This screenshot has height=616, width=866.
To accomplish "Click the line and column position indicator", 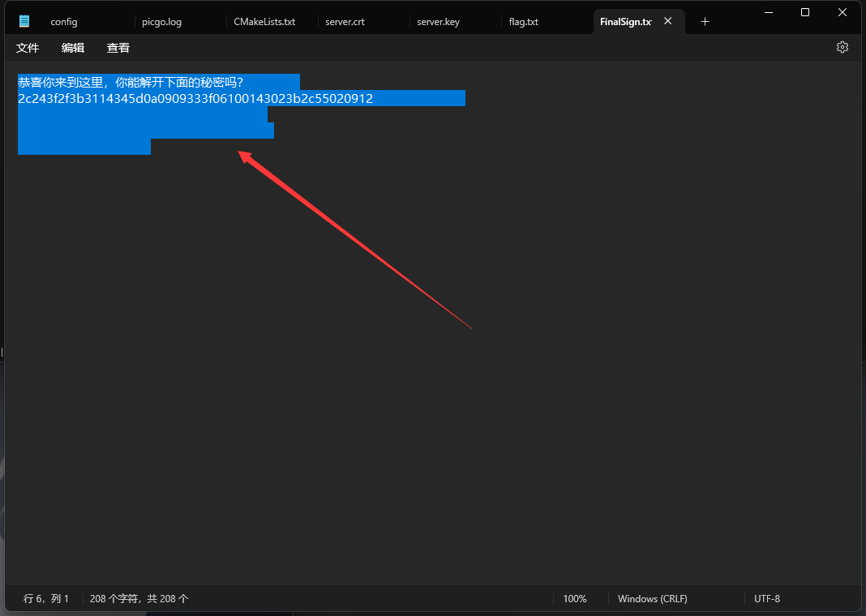I will tap(46, 599).
